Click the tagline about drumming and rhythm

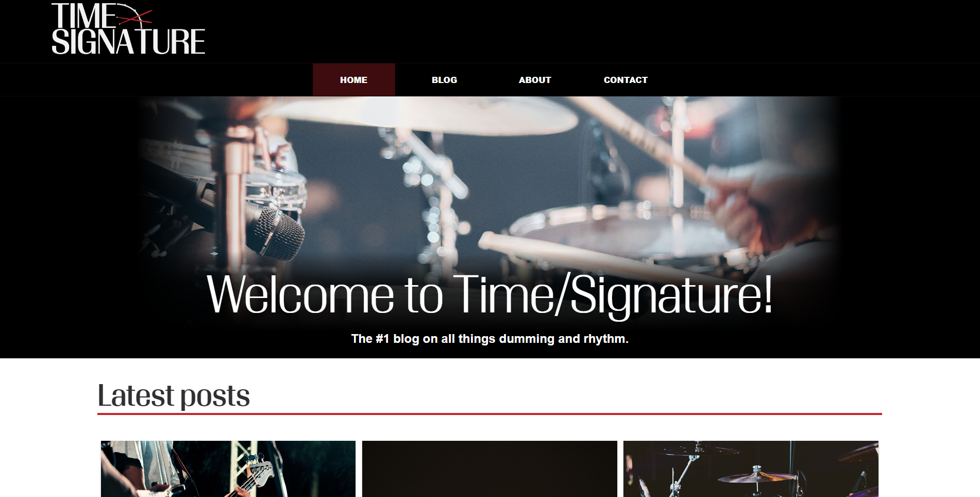[489, 339]
